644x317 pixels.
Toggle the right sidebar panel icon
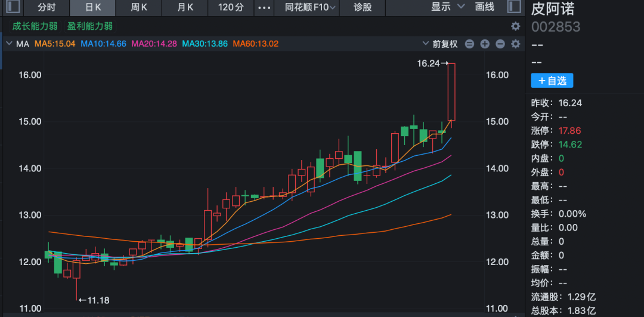tap(513, 7)
